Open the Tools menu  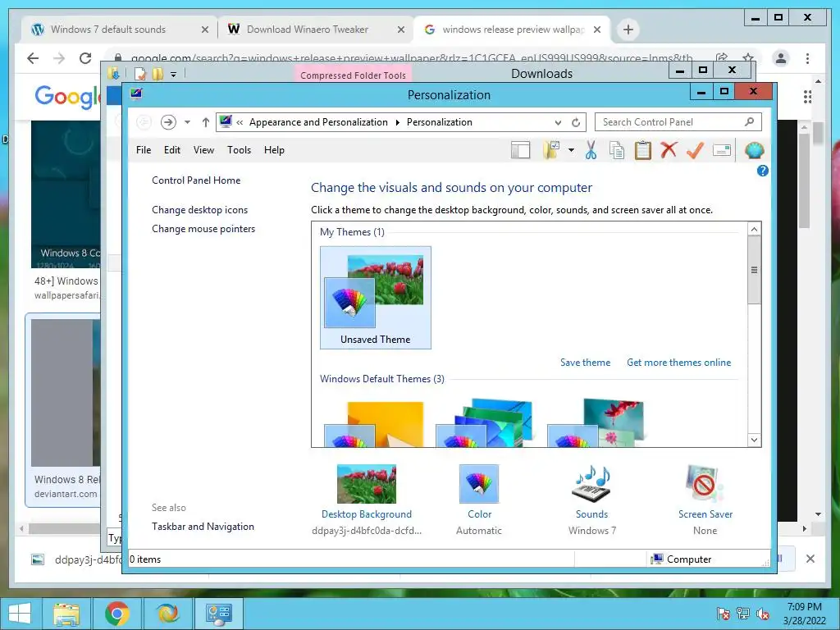(x=239, y=150)
